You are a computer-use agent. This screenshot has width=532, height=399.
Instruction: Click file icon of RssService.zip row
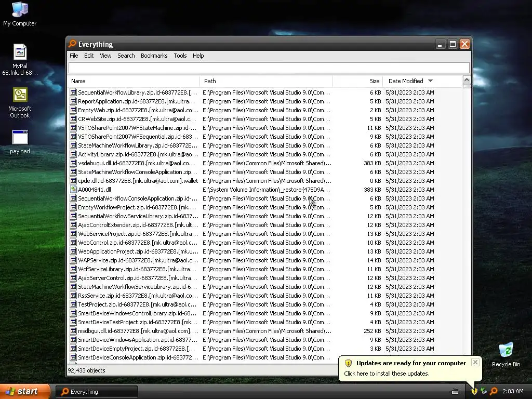pos(73,296)
